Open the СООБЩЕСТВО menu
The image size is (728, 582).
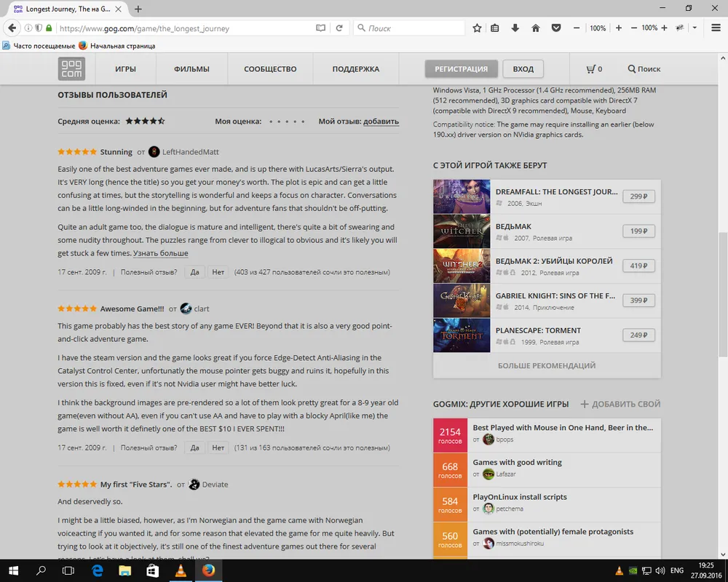pyautogui.click(x=270, y=68)
